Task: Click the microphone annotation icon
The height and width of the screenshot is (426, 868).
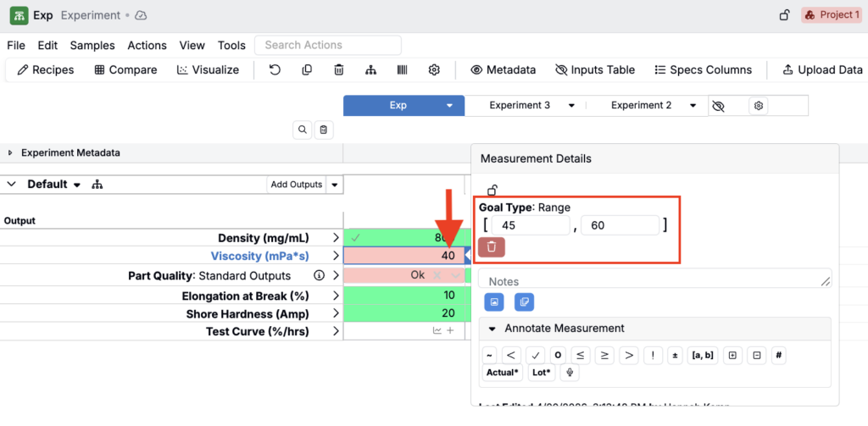Action: point(570,373)
